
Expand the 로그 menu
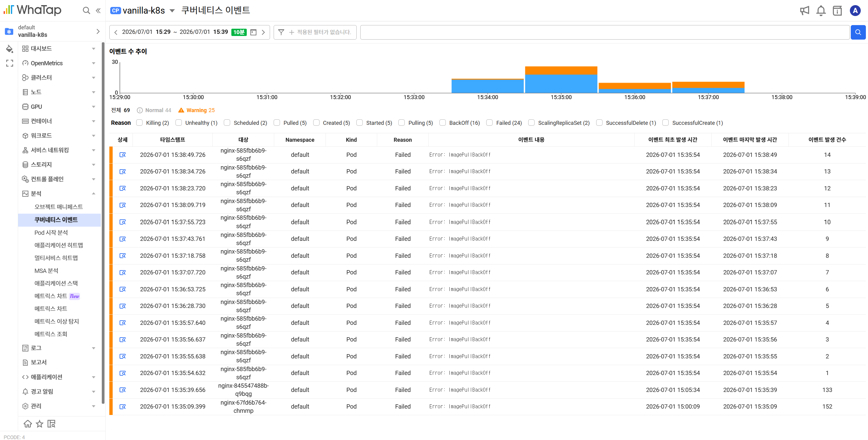[x=93, y=348]
